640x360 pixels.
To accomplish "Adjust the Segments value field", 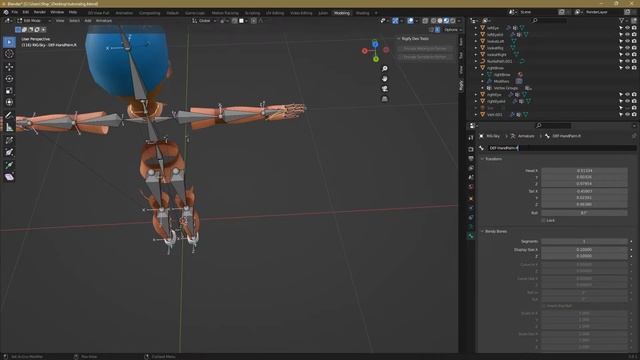I will (x=584, y=241).
